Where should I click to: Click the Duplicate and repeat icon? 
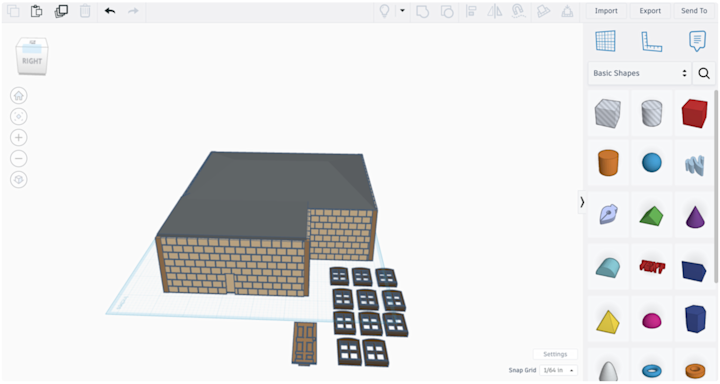point(61,11)
